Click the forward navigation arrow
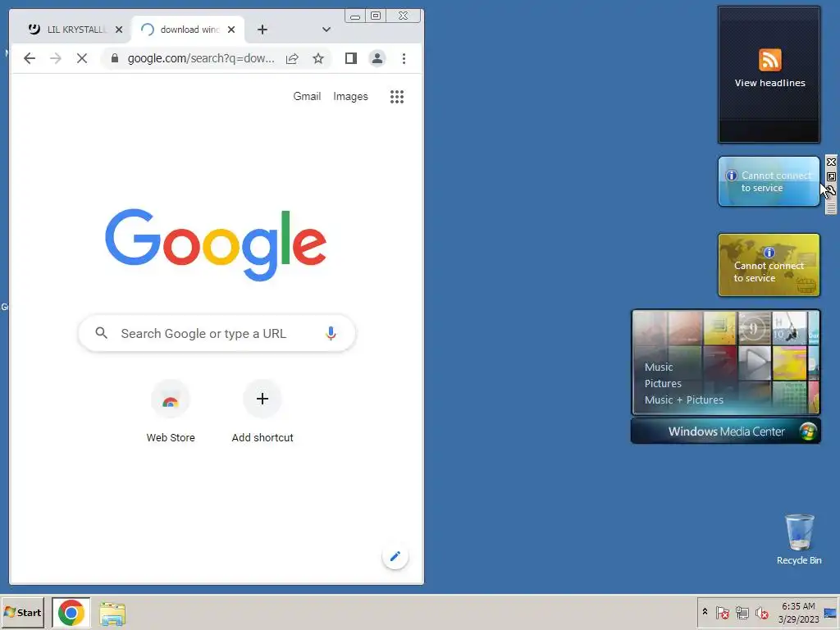The width and height of the screenshot is (840, 630). [56, 58]
